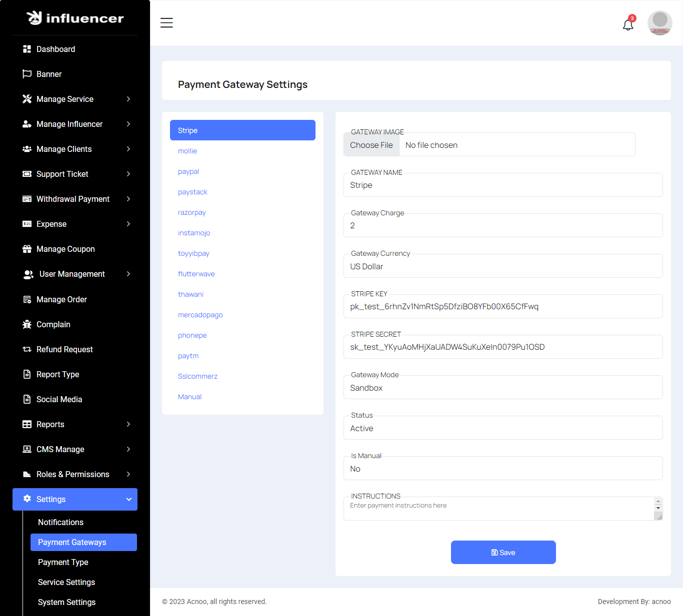Image resolution: width=683 pixels, height=616 pixels.
Task: Expand the Withdrawal Payment menu chevron
Action: tap(128, 199)
